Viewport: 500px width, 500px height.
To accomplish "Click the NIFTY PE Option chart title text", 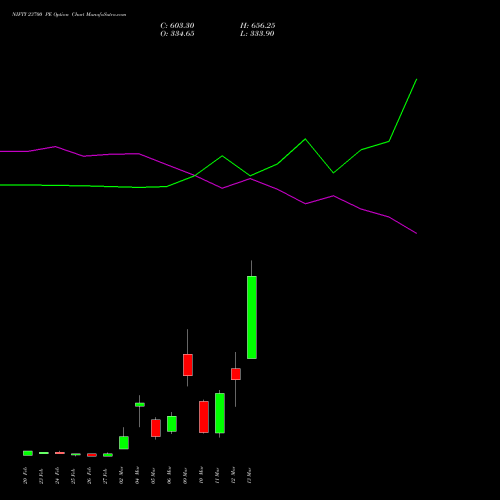I will (69, 15).
